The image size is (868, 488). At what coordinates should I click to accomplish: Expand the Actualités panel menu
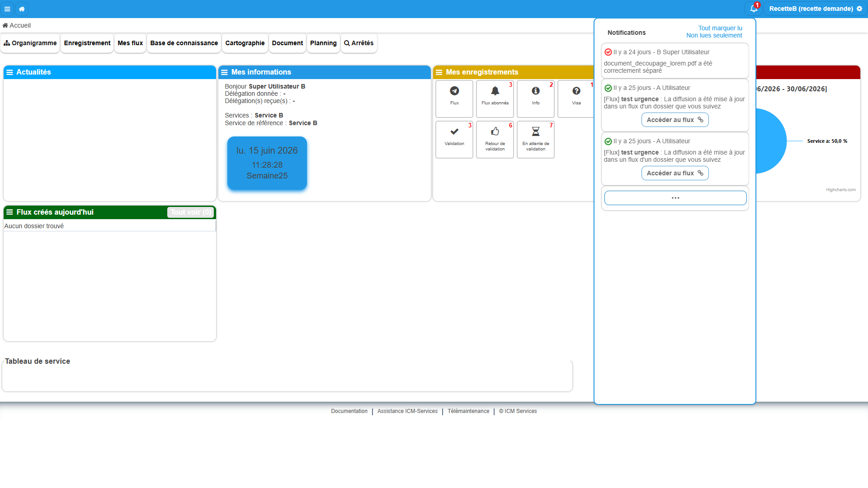[9, 72]
